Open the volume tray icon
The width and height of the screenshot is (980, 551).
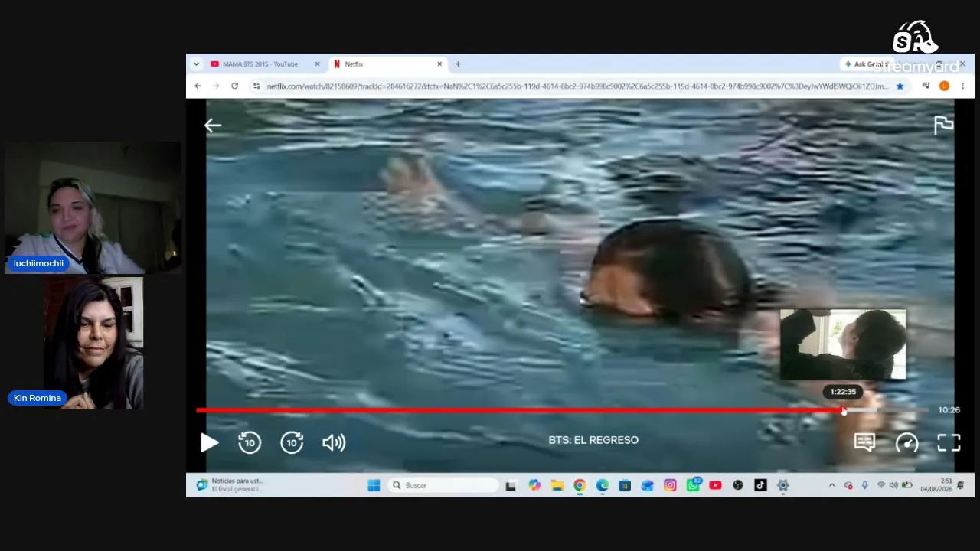pos(893,485)
